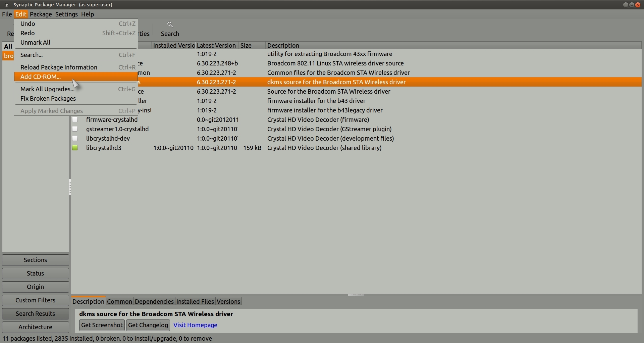Select Fix Broken Packages menu entry
644x343 pixels.
tap(76, 98)
